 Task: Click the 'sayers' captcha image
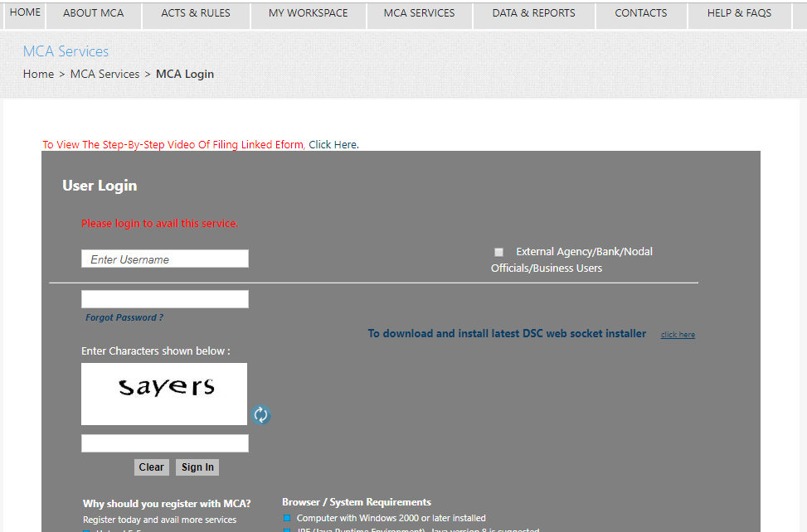pos(164,394)
